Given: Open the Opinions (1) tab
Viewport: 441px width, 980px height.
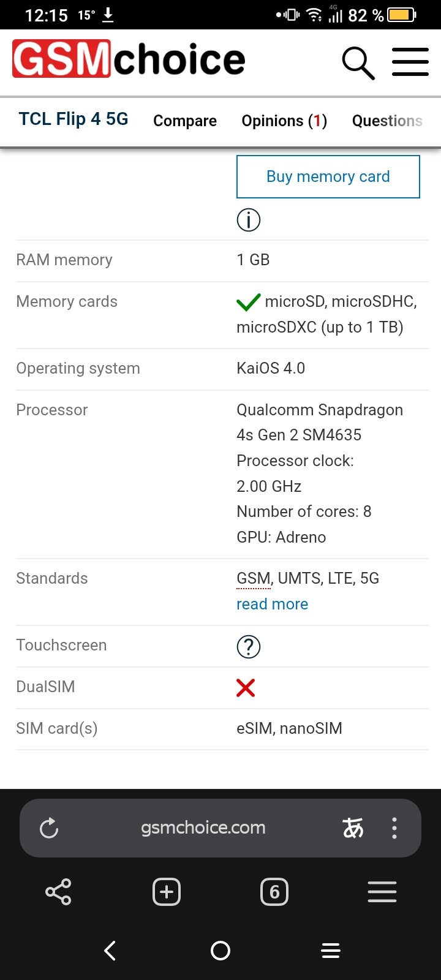Looking at the screenshot, I should pos(284,121).
